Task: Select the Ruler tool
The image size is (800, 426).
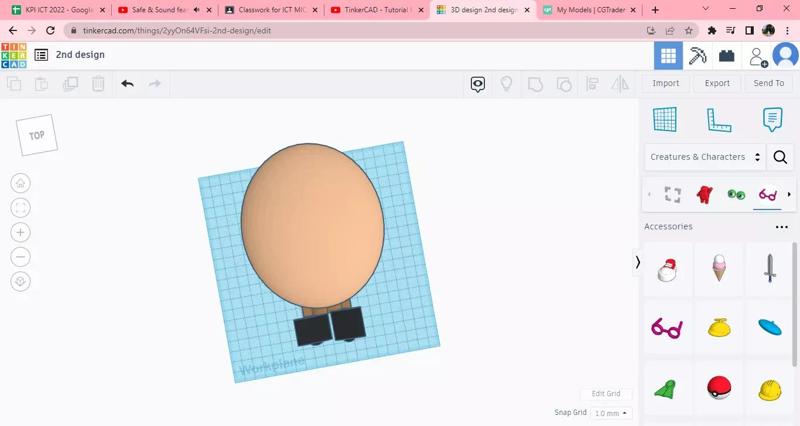Action: 718,119
